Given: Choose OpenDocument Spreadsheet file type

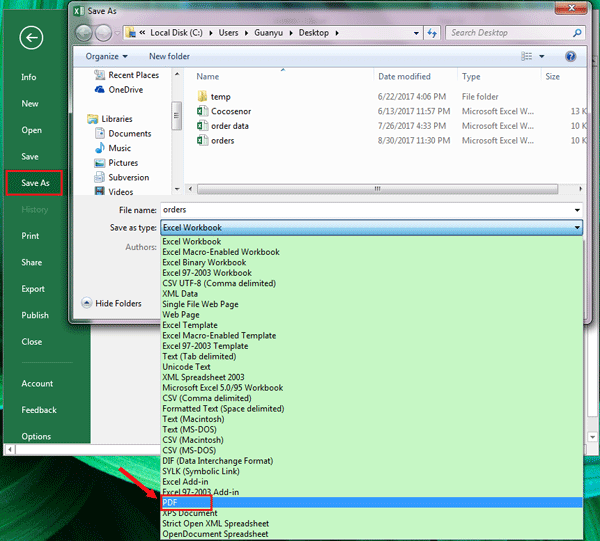Looking at the screenshot, I should pos(372,534).
